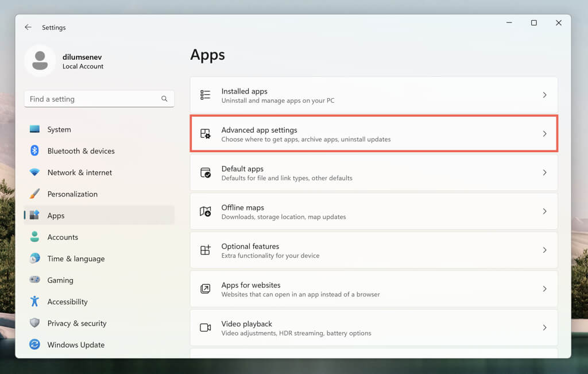This screenshot has width=588, height=374.
Task: Click the Find a setting search box
Action: point(92,99)
